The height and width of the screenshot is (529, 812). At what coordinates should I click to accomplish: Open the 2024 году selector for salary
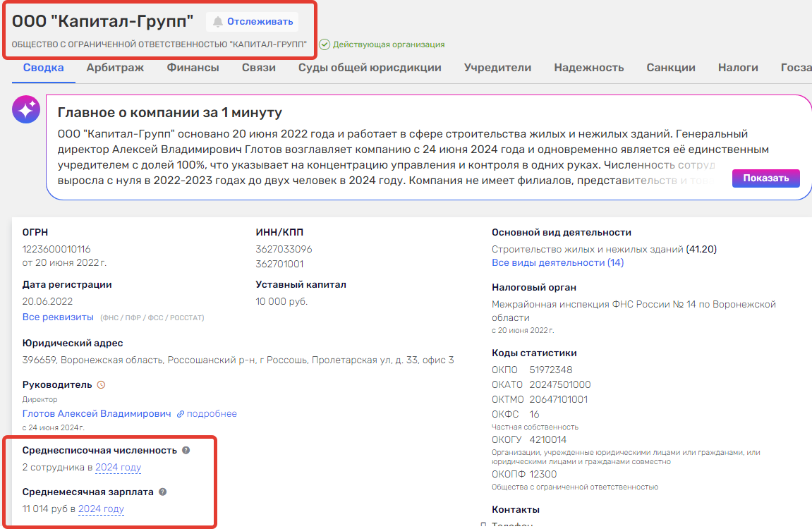click(x=101, y=509)
